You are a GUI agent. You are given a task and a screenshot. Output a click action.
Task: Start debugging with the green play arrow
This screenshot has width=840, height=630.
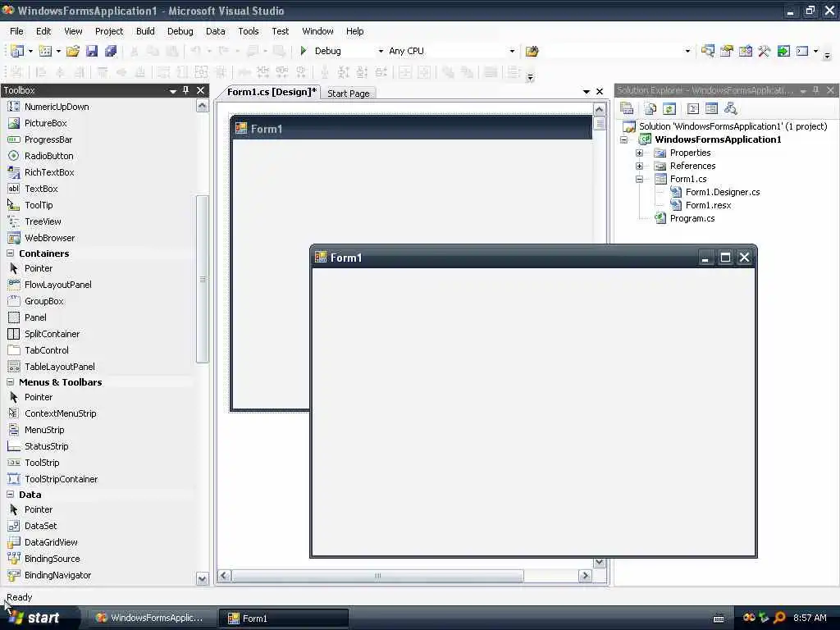point(304,51)
